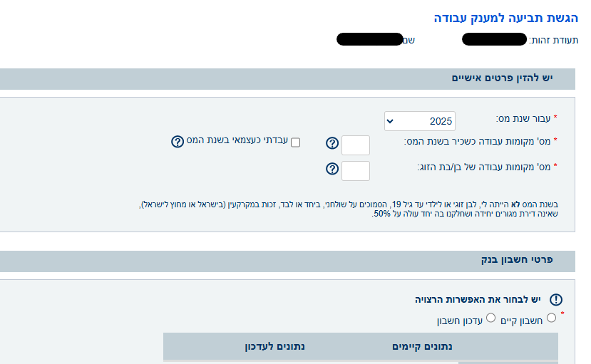Click the salaried workplaces number input field
591x364 pixels.
(356, 145)
